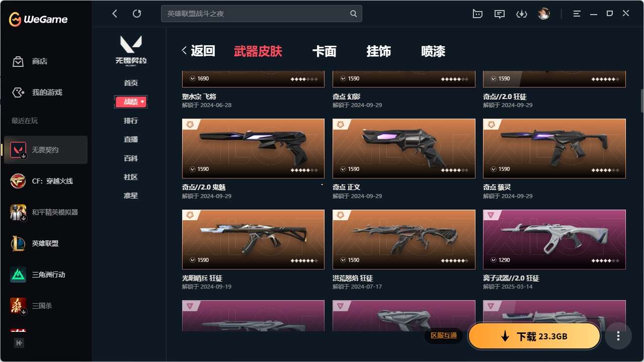Open 英雄联盟 from recent games list

pos(45,243)
